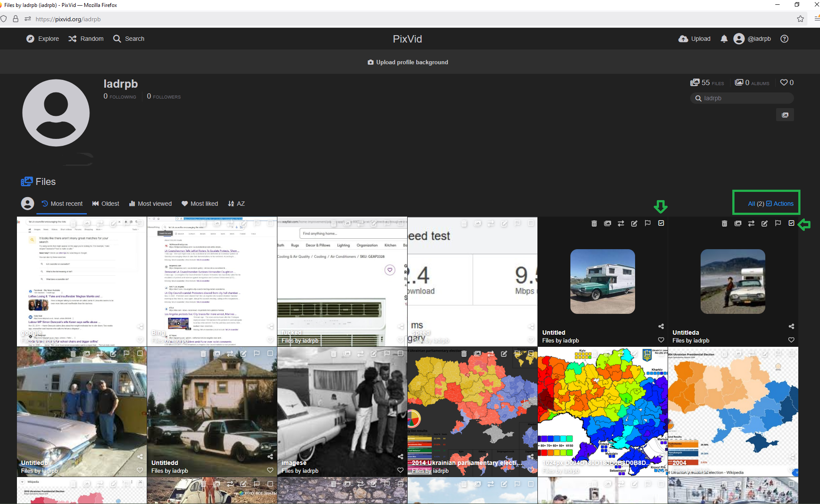Viewport: 820px width, 504px height.
Task: Open the Explore menu
Action: (x=43, y=39)
